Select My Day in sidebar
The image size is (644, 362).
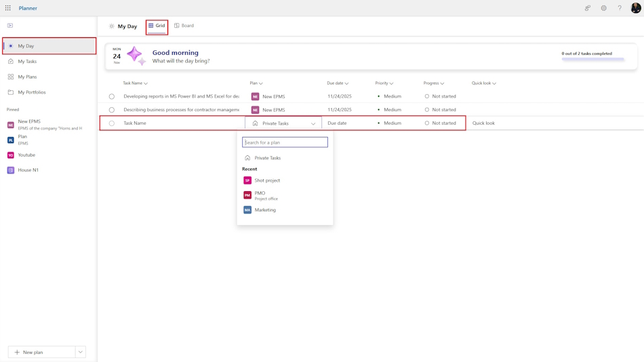[49, 46]
